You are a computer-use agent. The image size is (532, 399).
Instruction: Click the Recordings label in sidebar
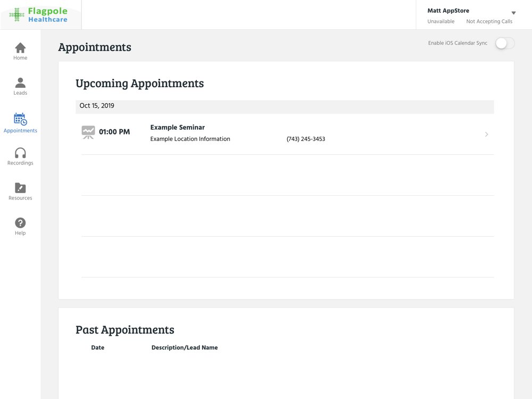pos(20,163)
